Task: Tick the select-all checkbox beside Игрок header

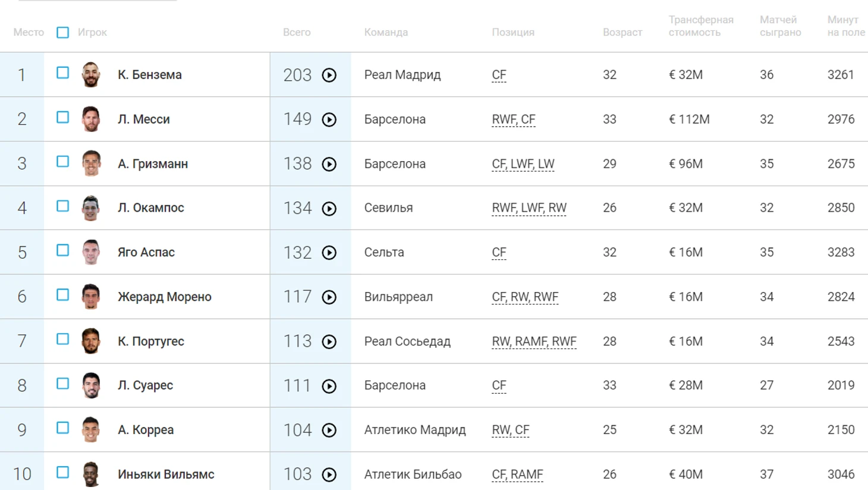Action: [x=62, y=32]
